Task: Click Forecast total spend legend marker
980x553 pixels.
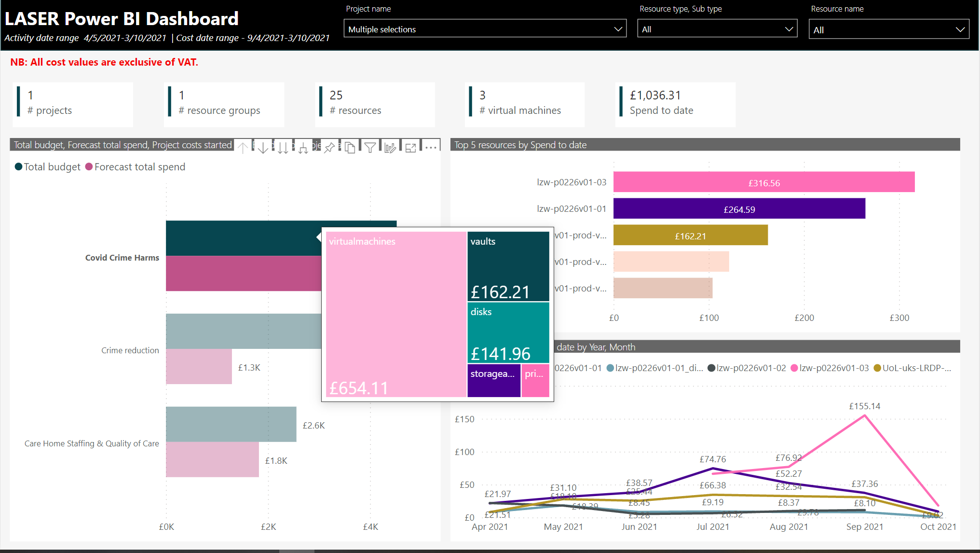Action: 89,166
